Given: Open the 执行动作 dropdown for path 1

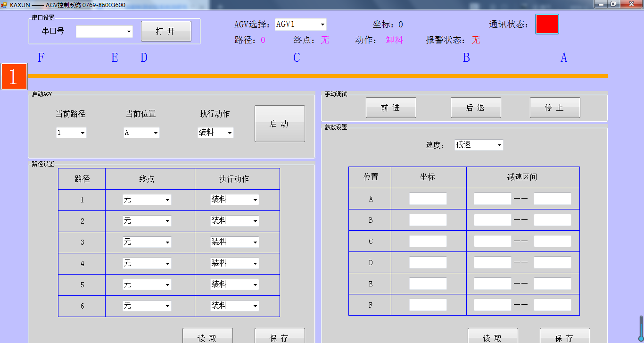Looking at the screenshot, I should click(235, 200).
